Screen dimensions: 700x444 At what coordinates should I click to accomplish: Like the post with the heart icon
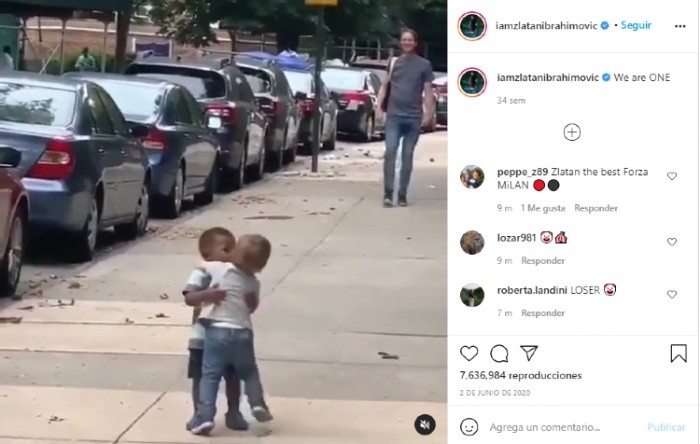469,353
